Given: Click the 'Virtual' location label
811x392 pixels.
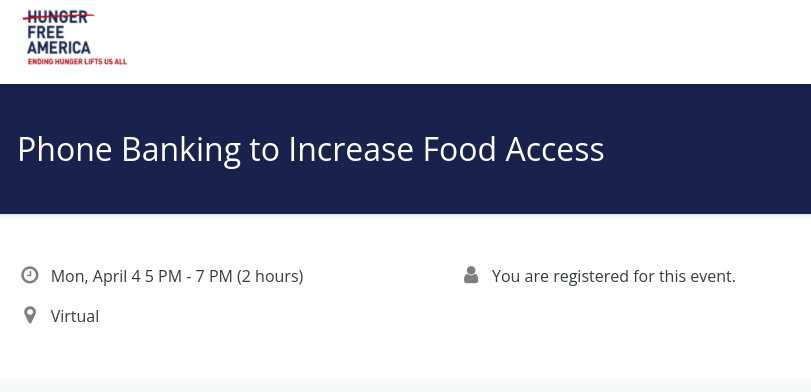Looking at the screenshot, I should (75, 316).
